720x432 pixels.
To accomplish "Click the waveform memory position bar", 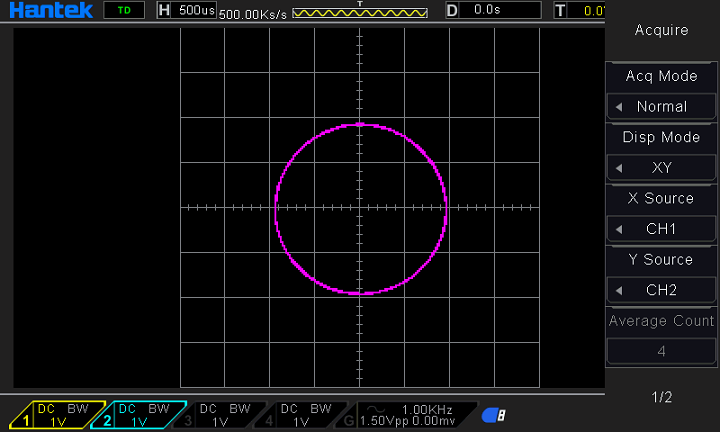I will coord(359,12).
